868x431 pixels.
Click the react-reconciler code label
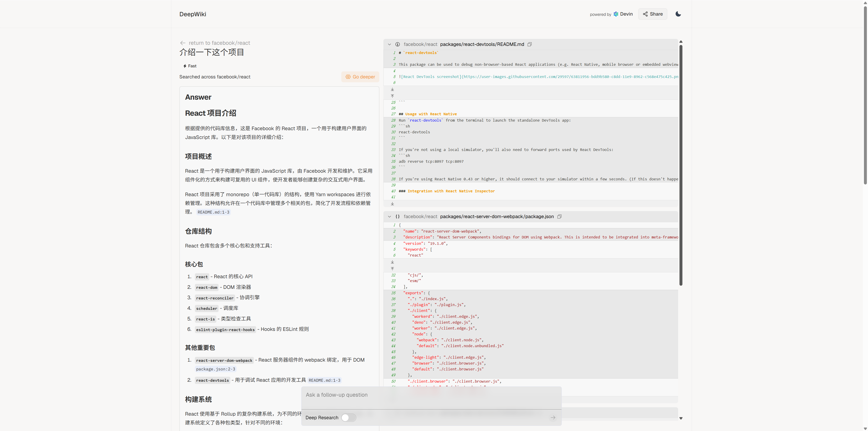tap(215, 298)
